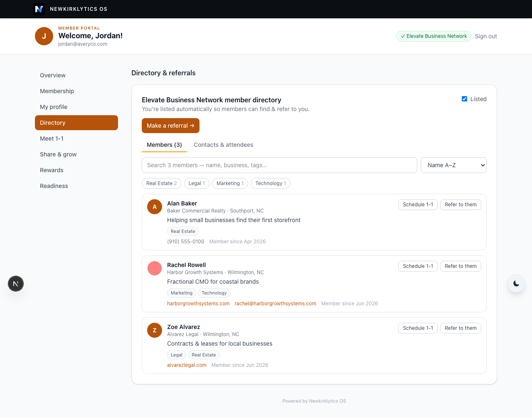This screenshot has height=418, width=532.
Task: Open Membership in the sidebar
Action: (76, 91)
